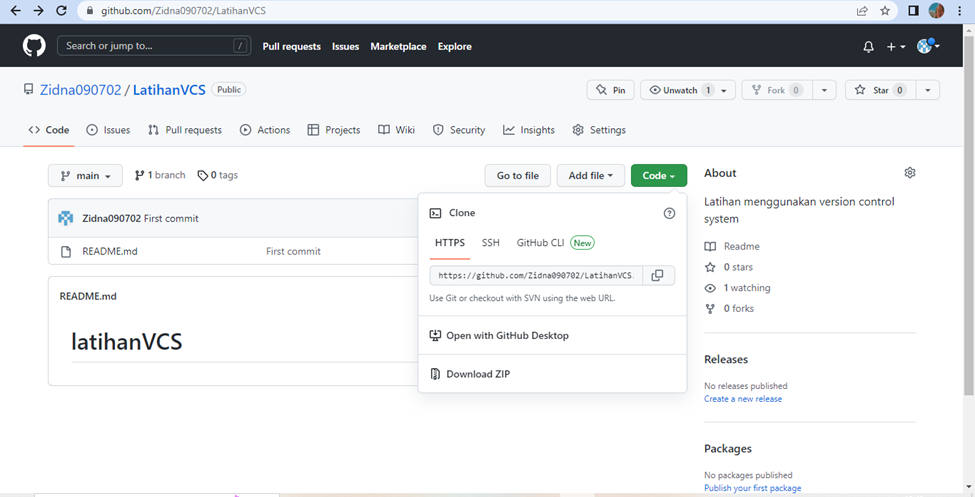Click the clone help question icon
The height and width of the screenshot is (497, 975).
tap(669, 213)
